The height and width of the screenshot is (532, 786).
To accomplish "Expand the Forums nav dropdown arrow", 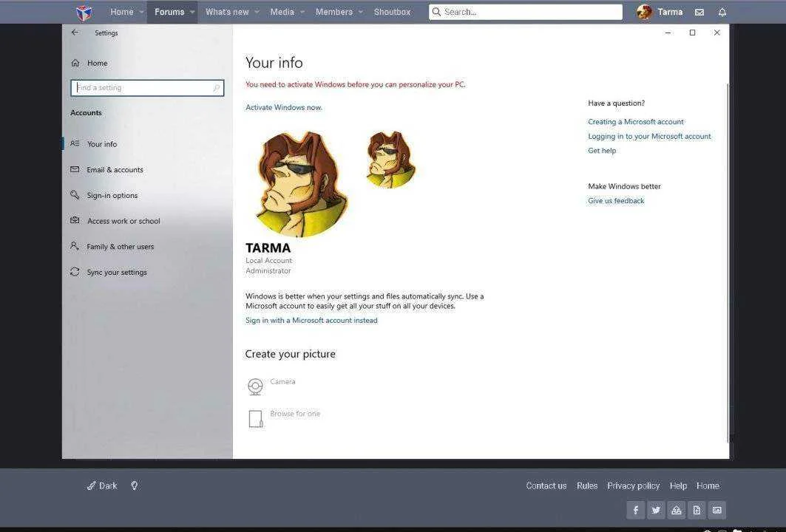I will [192, 12].
